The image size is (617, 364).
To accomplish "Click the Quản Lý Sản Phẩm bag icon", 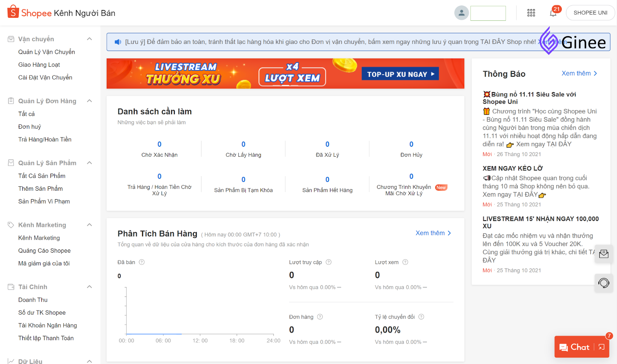I will pyautogui.click(x=11, y=163).
